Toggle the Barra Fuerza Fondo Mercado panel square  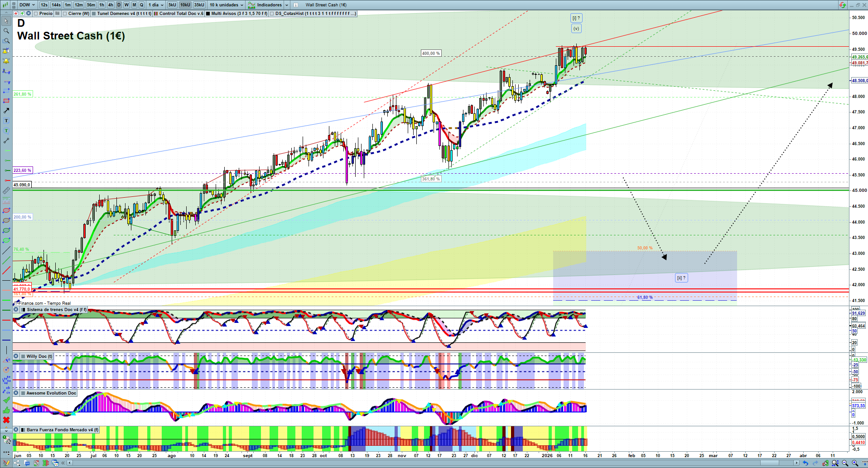click(24, 430)
